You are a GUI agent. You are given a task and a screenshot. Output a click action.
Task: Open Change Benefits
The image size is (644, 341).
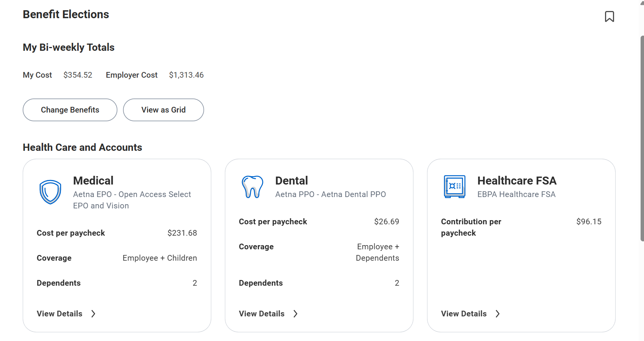[x=70, y=110]
